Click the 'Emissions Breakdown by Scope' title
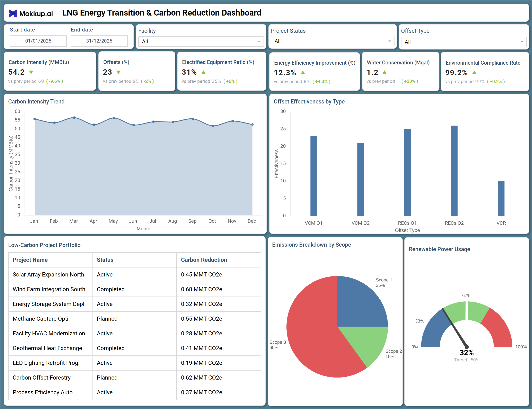Viewport: 532px width, 409px height. point(312,245)
